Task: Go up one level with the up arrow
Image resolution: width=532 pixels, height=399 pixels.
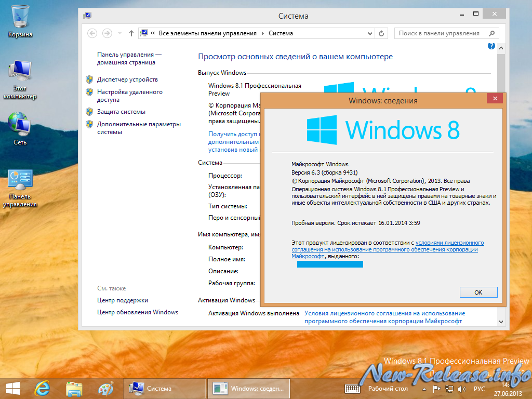Action: tap(131, 33)
